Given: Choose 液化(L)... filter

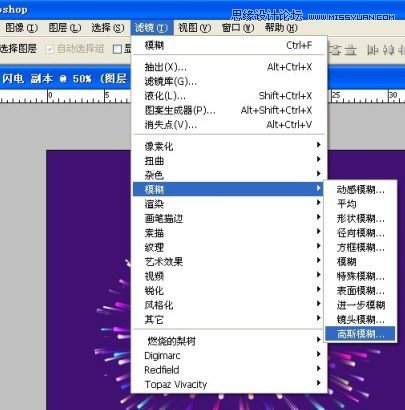Looking at the screenshot, I should coord(229,96).
